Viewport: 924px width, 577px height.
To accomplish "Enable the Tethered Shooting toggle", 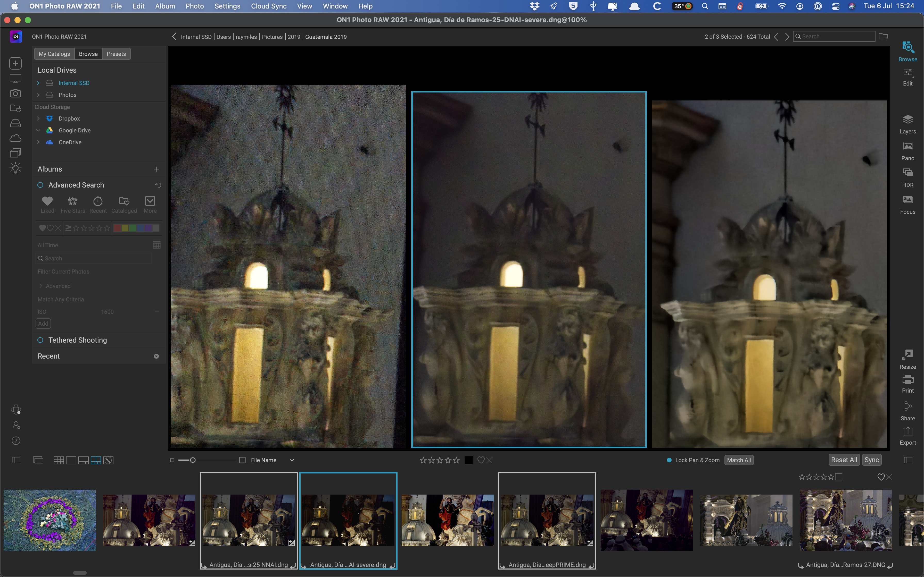I will 40,340.
